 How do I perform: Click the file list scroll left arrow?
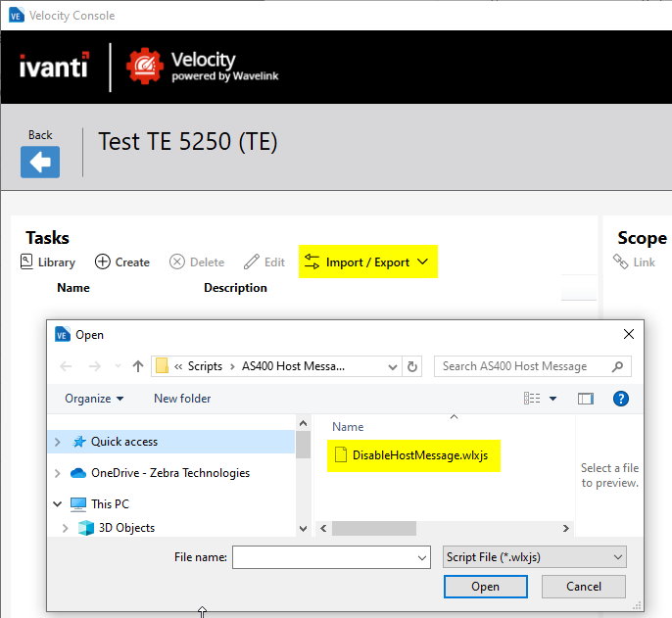click(x=323, y=529)
